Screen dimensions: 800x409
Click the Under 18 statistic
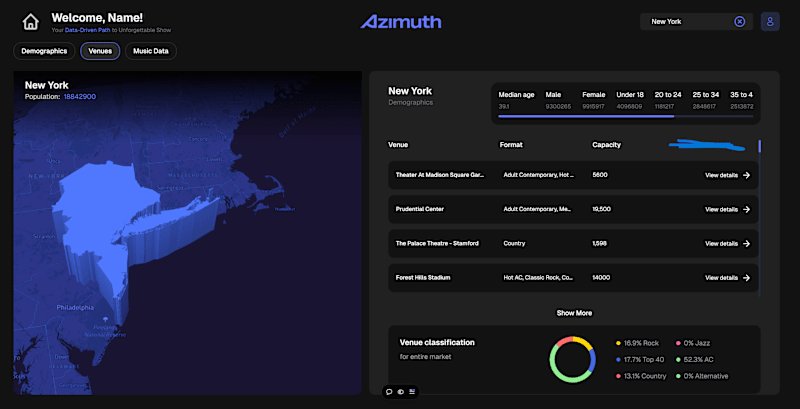pyautogui.click(x=630, y=100)
